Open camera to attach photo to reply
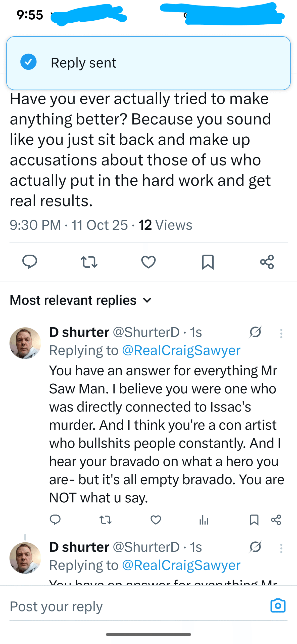Screen dimensions: 297x644 [x=278, y=606]
